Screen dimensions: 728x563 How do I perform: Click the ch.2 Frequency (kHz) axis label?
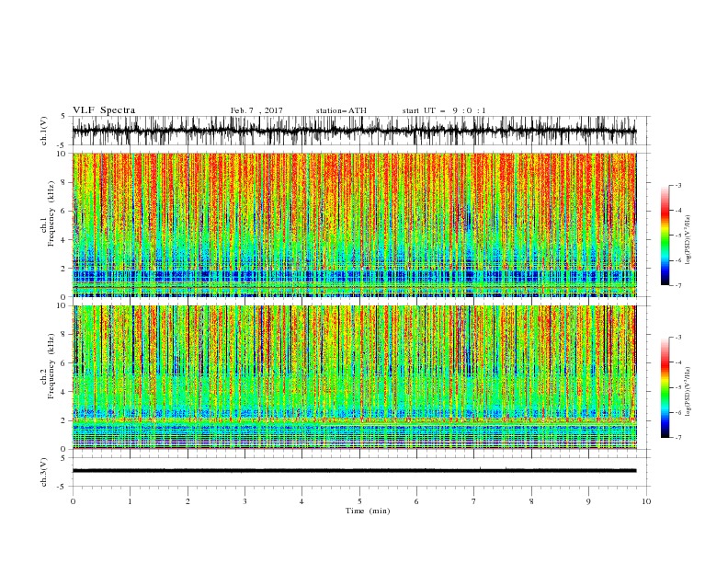[x=48, y=366]
